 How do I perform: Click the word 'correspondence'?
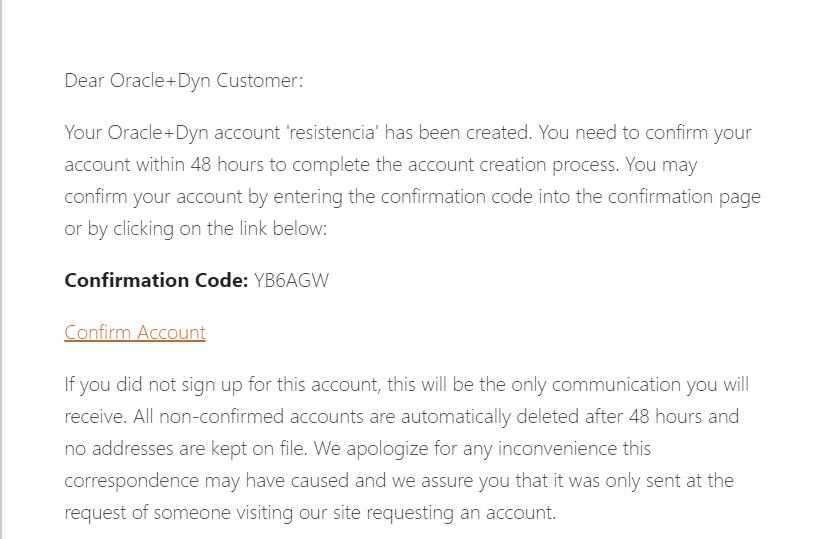tap(132, 481)
